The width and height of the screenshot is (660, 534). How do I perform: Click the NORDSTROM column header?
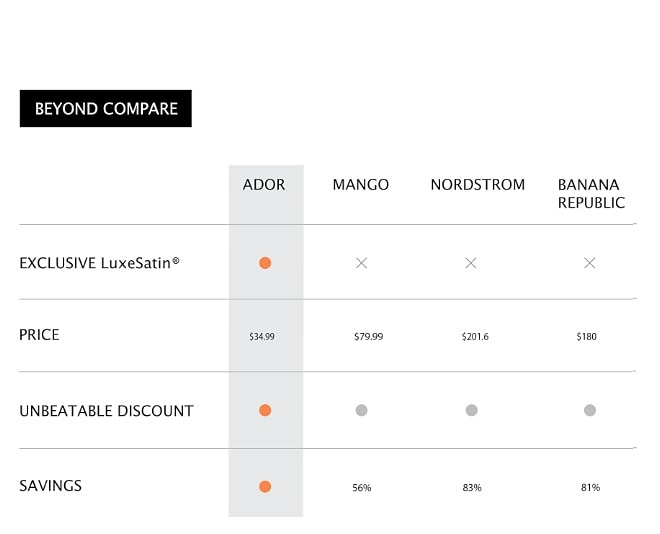tap(477, 185)
